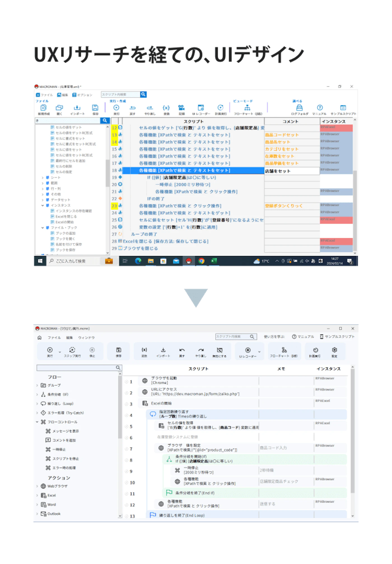The height and width of the screenshot is (564, 392).
Task: Click サンプルスクリプト link in lower window header
Action: pos(337,337)
